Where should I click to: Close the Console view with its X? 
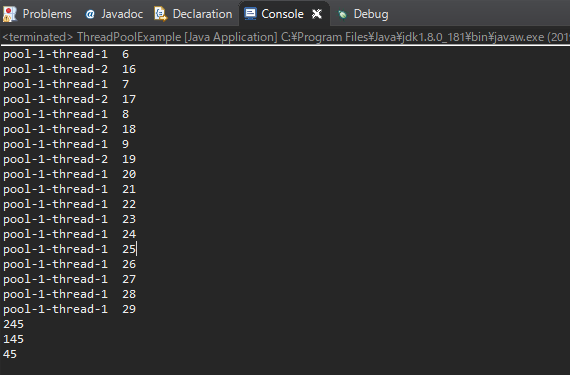(317, 14)
